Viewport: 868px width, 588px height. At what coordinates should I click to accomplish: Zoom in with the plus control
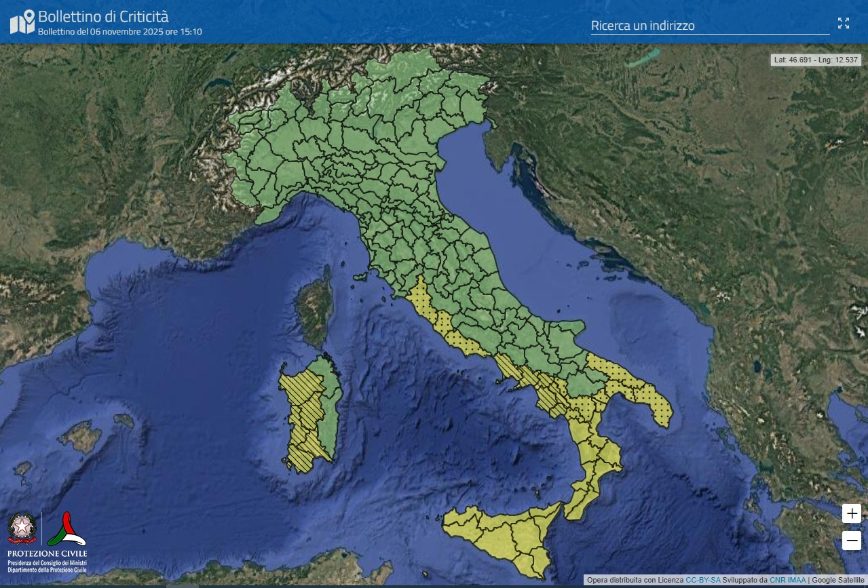click(850, 513)
